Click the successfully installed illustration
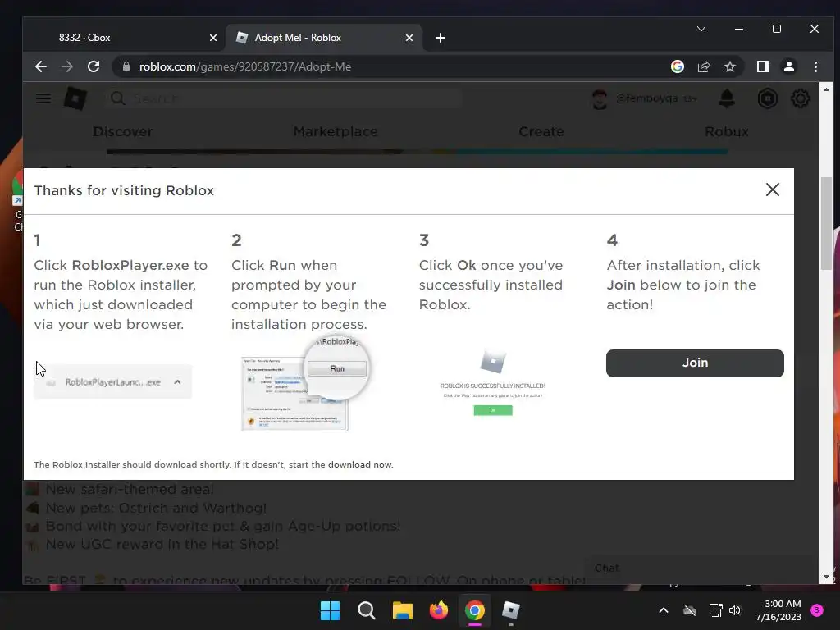Viewport: 840px width, 630px height. [492, 382]
